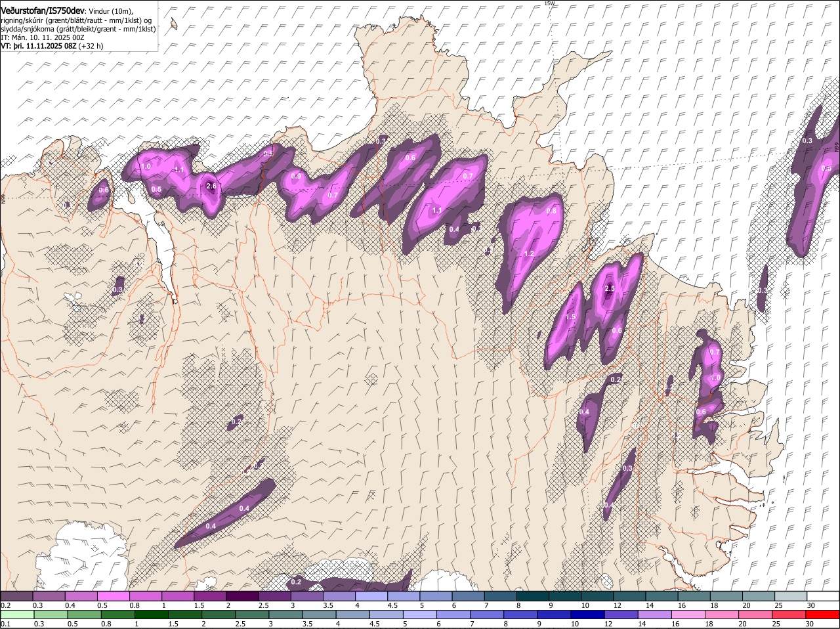Viewport: 840px width, 629px height.
Task: Click the 2.6 snowfall value on the map
Action: (x=211, y=186)
